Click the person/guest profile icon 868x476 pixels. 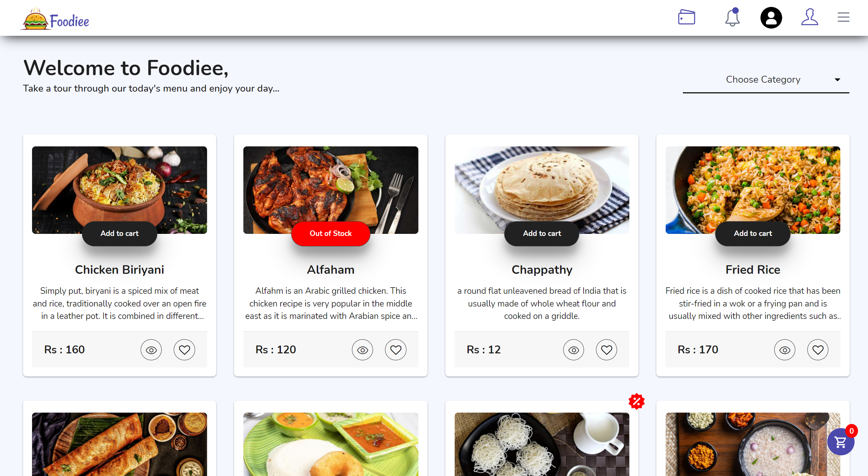[809, 17]
